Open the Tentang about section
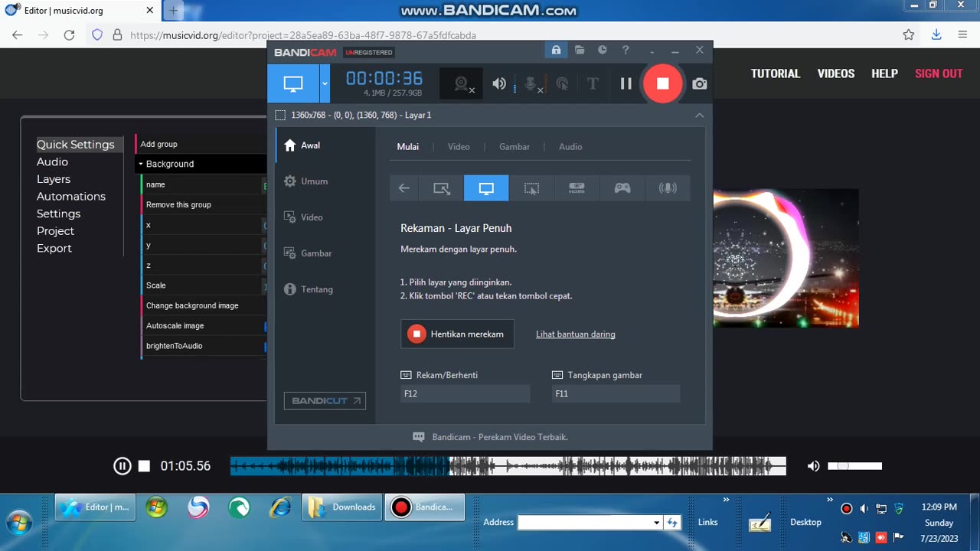The image size is (980, 551). [x=325, y=289]
